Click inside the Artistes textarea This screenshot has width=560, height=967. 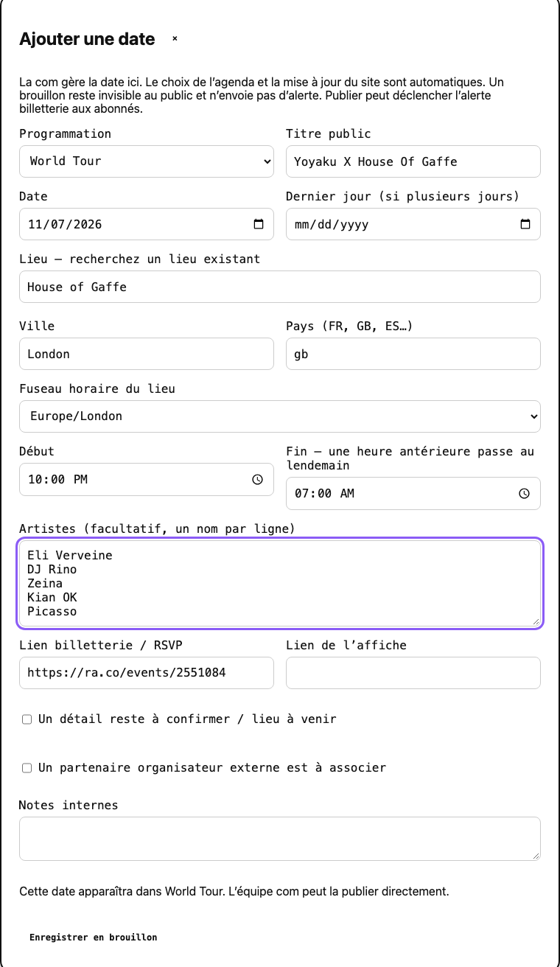coord(280,584)
